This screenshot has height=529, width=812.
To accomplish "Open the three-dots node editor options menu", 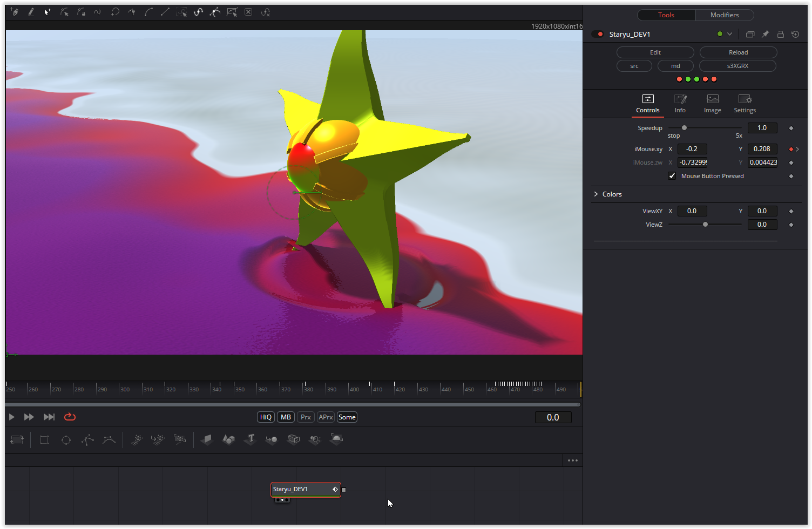I will click(x=573, y=460).
